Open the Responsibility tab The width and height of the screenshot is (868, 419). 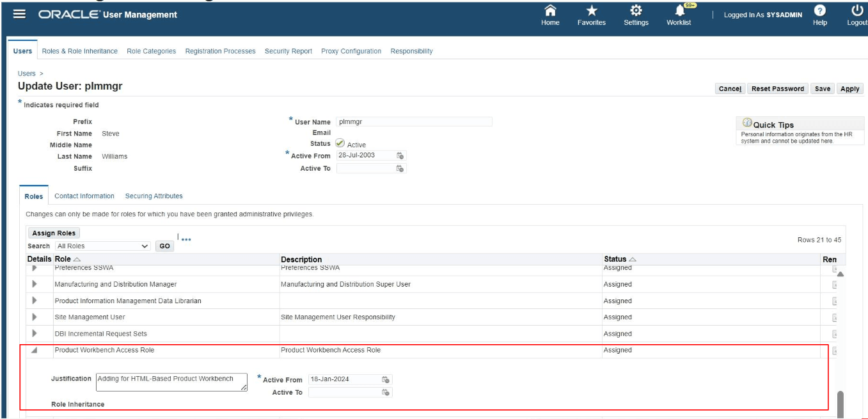[x=411, y=51]
